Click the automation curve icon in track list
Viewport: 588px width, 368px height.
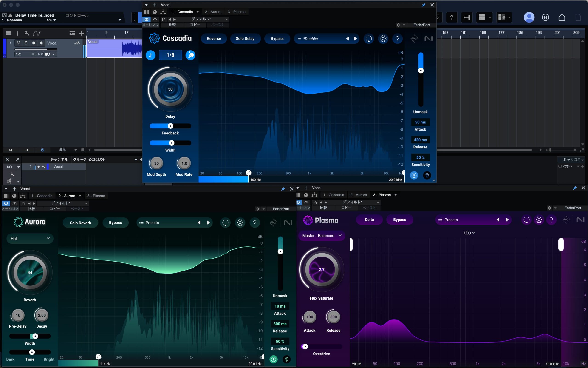tap(37, 33)
